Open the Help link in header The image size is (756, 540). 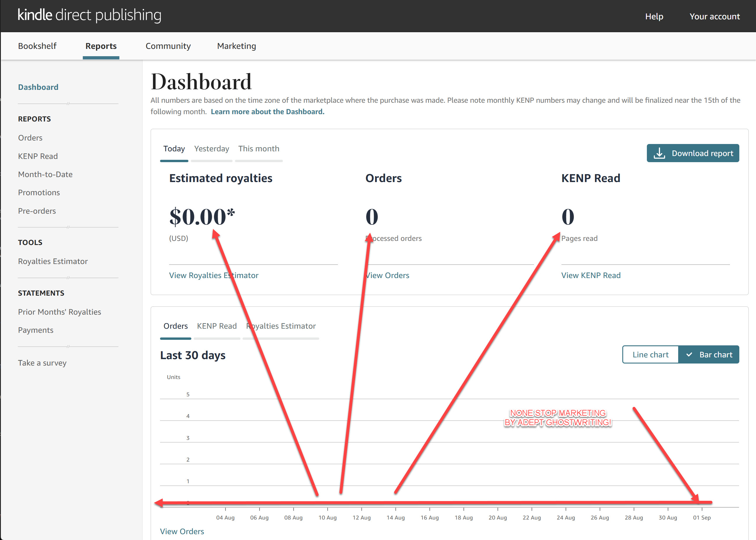tap(654, 16)
